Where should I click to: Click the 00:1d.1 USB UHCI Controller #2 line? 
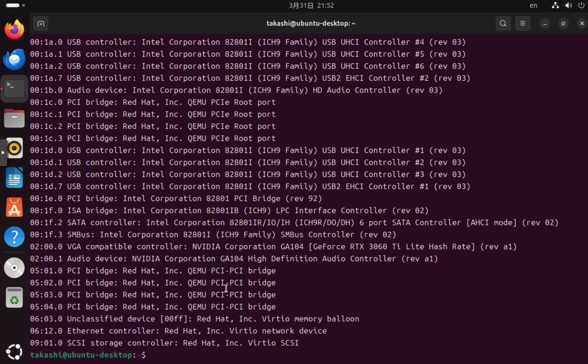pos(248,162)
